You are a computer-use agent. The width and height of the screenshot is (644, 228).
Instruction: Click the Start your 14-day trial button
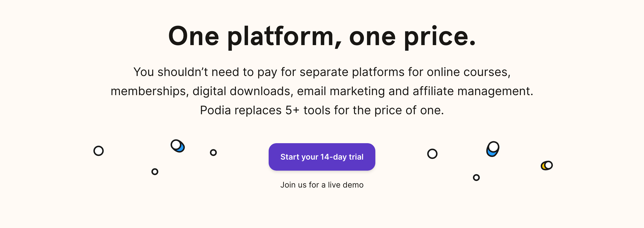322,157
